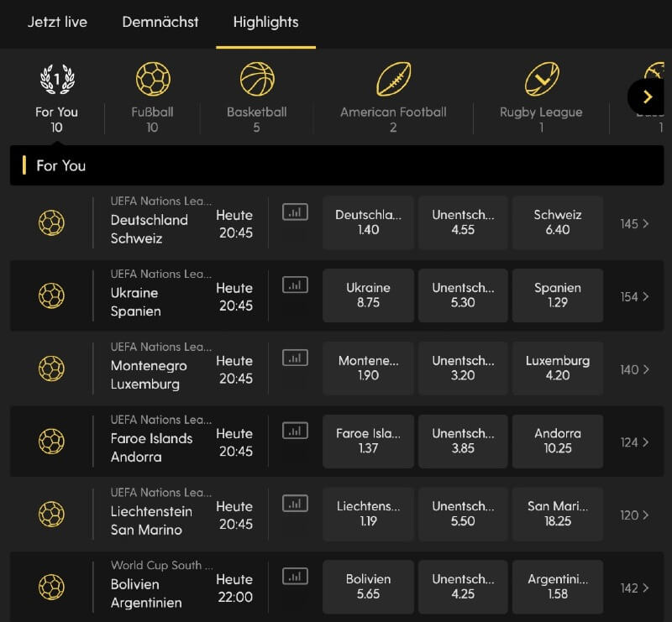Choose the Basketball sport icon
The image size is (672, 622).
pos(257,80)
